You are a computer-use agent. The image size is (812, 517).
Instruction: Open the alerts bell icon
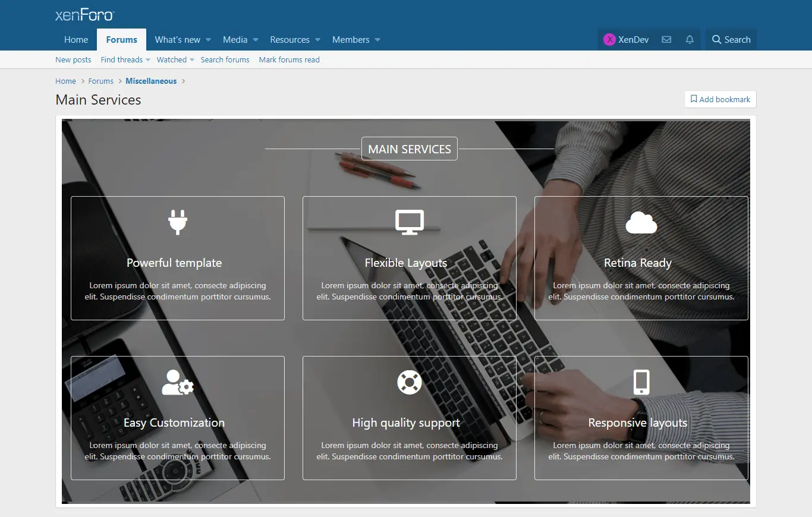point(690,40)
